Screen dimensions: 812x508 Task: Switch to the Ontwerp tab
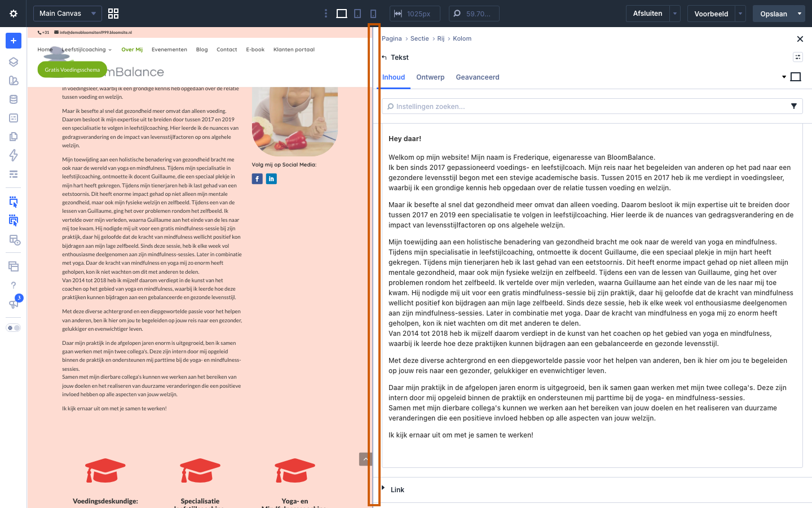pyautogui.click(x=430, y=77)
